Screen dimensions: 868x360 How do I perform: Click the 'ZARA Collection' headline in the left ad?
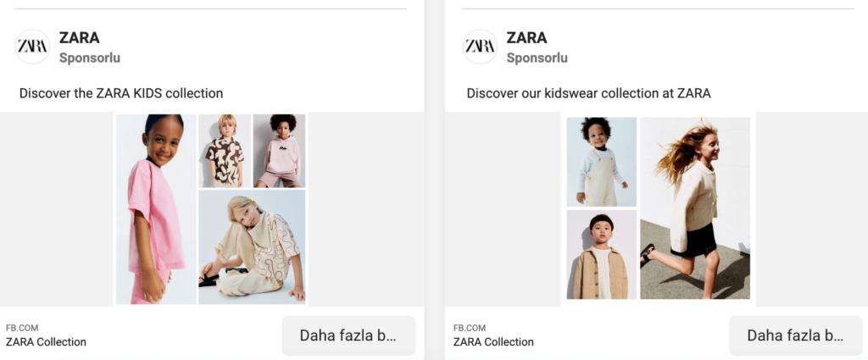(46, 342)
